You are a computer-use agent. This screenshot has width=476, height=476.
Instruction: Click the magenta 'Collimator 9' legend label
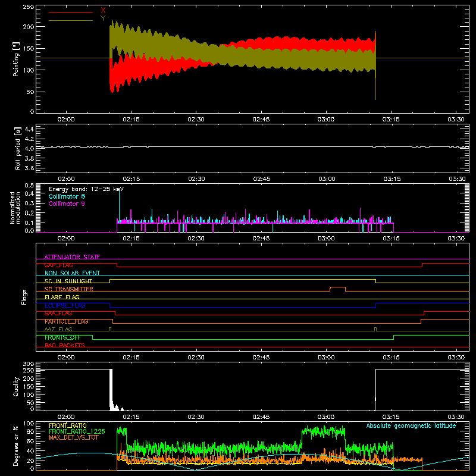point(67,203)
